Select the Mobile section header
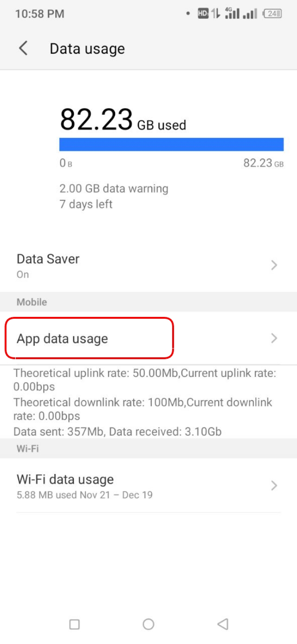The image size is (297, 644). [31, 302]
